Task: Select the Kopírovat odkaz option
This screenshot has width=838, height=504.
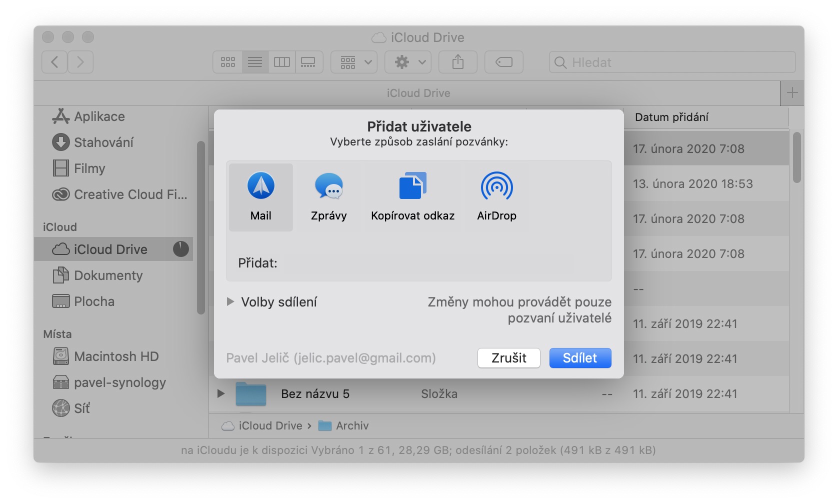Action: tap(412, 197)
